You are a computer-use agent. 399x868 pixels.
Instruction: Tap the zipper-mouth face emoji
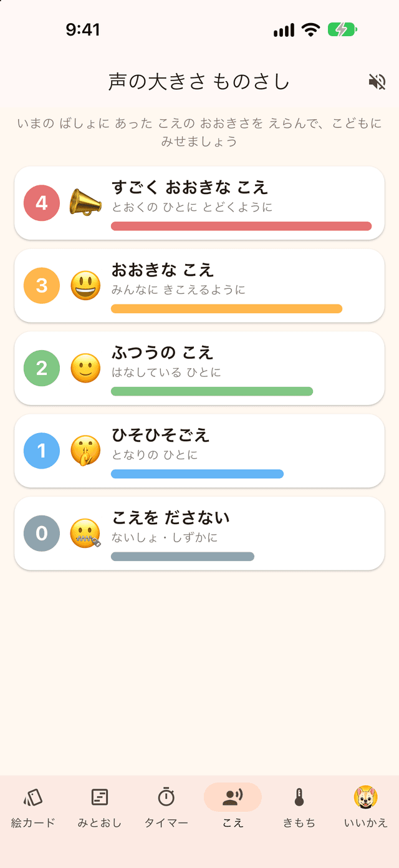(85, 534)
